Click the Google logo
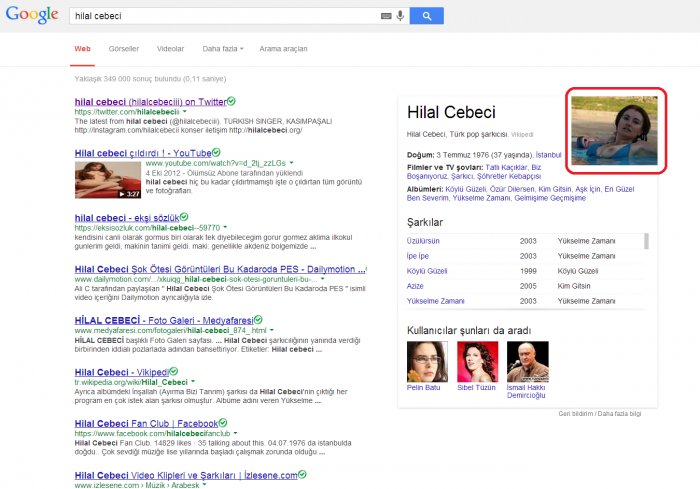The width and height of the screenshot is (700, 489). (x=32, y=16)
